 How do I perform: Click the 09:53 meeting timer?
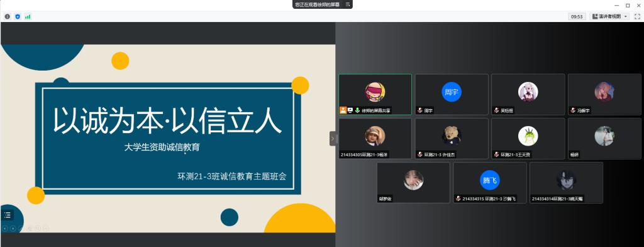coord(577,16)
